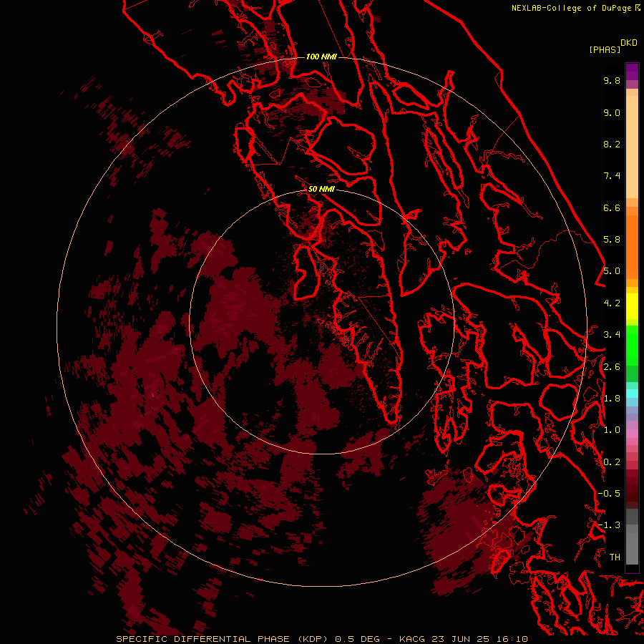Click the 100 NMI range ring label
Screen dimensions: 644x644
pyautogui.click(x=321, y=57)
